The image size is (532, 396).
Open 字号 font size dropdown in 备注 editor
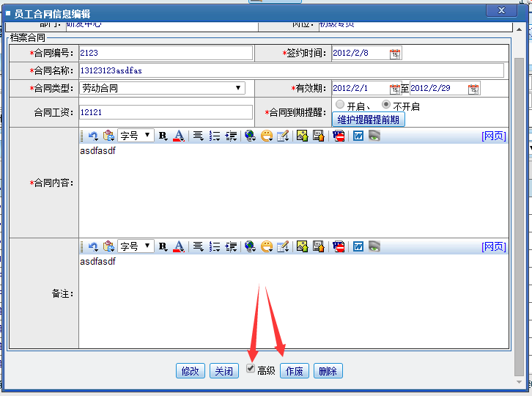point(136,246)
